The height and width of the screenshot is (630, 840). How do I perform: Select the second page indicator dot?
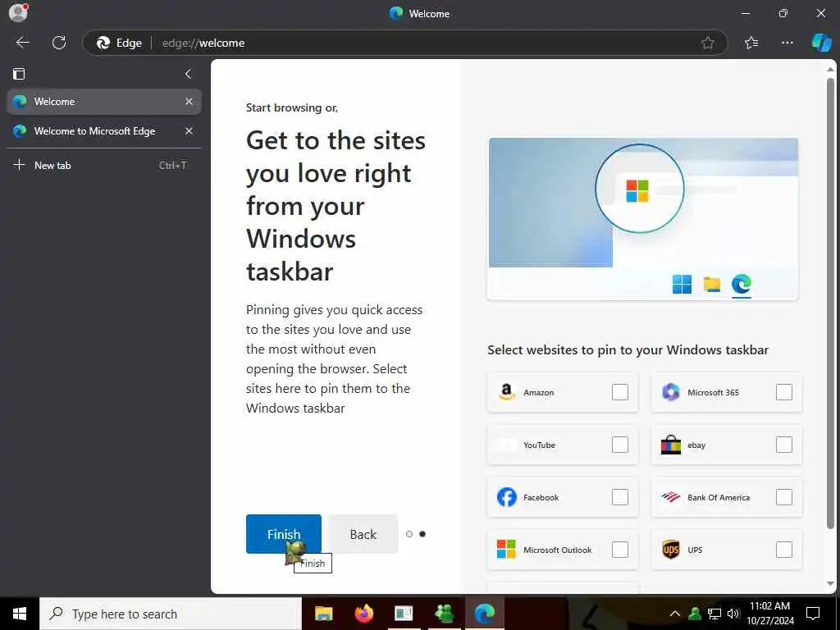click(x=422, y=534)
